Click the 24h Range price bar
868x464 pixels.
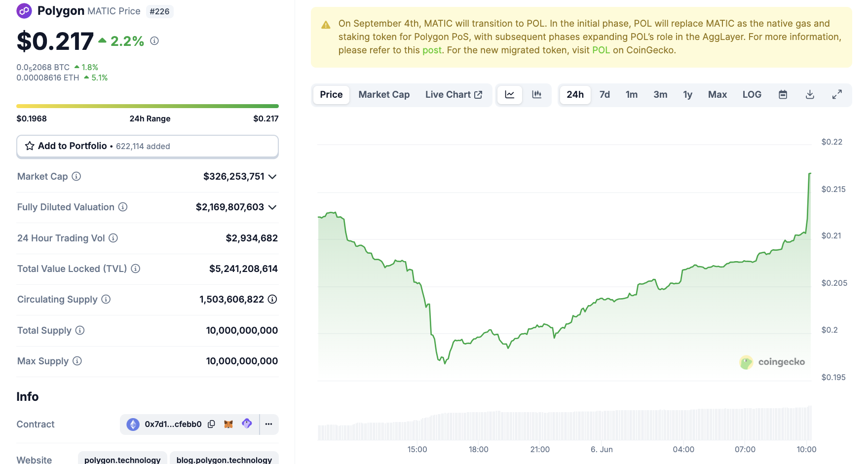coord(147,106)
